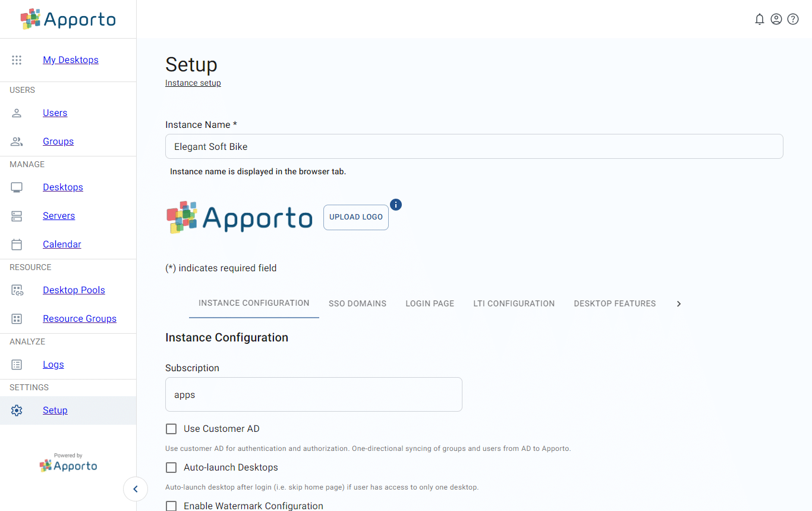Open the user account icon
Image resolution: width=812 pixels, height=511 pixels.
coord(776,19)
